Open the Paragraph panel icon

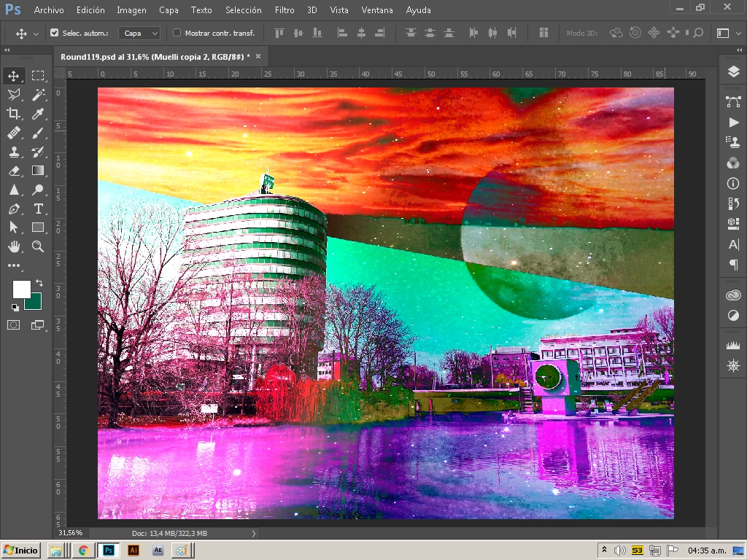(x=733, y=264)
